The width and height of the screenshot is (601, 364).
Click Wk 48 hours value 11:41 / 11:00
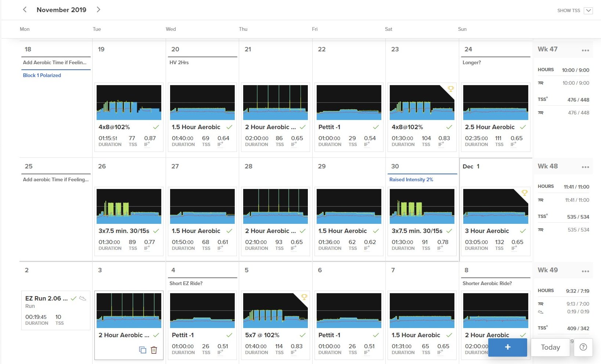[576, 187]
